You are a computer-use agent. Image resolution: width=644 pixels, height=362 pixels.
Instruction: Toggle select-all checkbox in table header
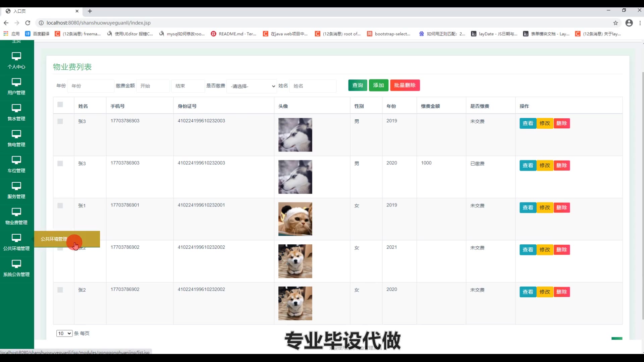(60, 105)
